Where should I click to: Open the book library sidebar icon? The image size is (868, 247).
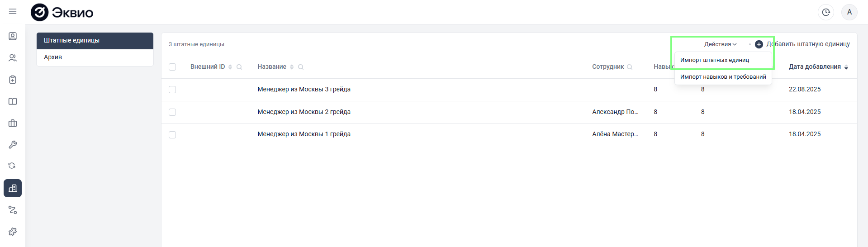point(13,101)
